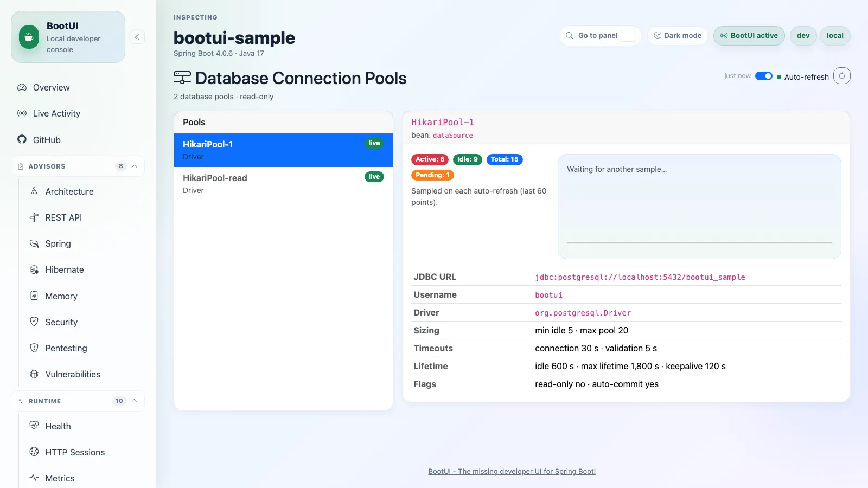868x488 pixels.
Task: Click the search magnifier in Go to panel
Action: [x=570, y=36]
